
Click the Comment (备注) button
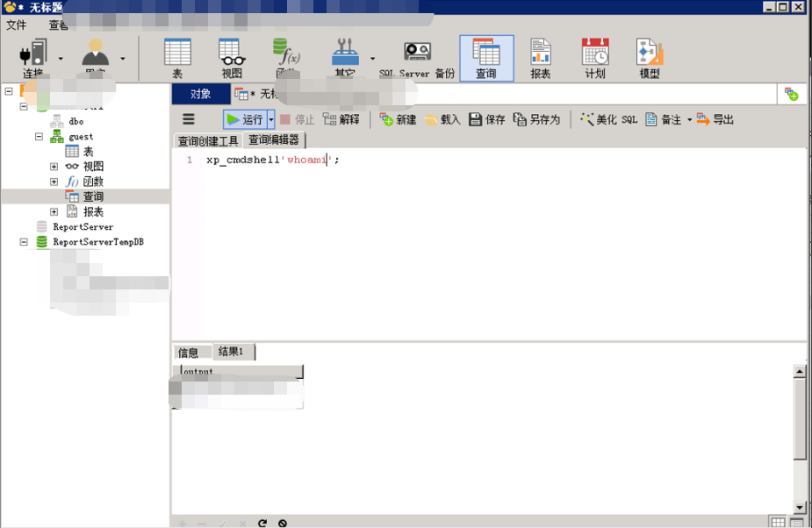[x=664, y=119]
